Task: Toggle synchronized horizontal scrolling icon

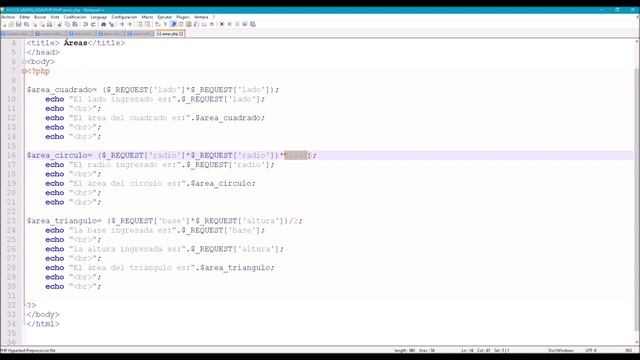Action: click(147, 24)
